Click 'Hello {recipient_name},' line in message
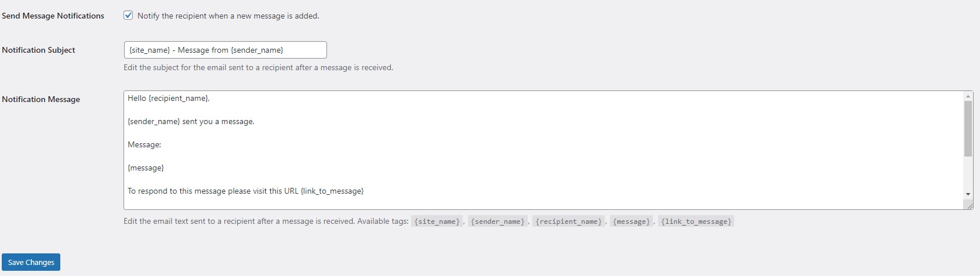 169,98
